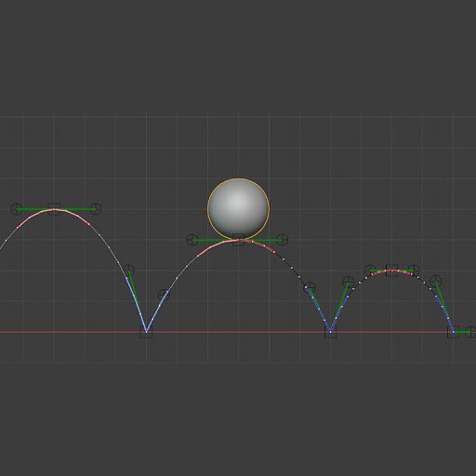Select left handle circle of smallest arc peak
Viewport: 476px width, 476px height.
point(370,271)
